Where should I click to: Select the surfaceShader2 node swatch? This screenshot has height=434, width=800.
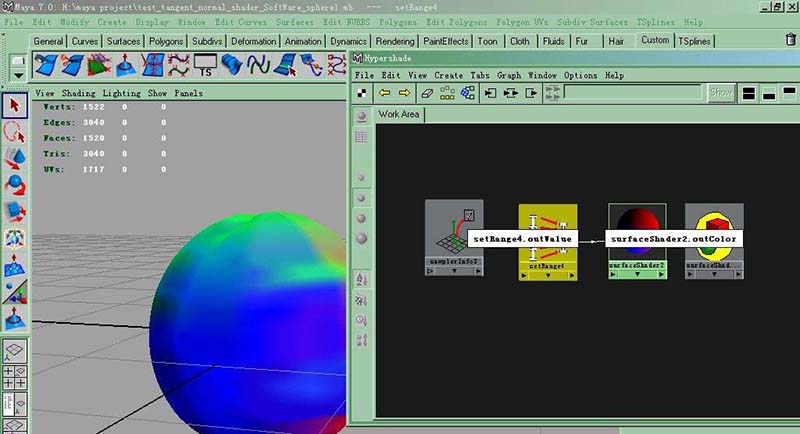pyautogui.click(x=637, y=232)
